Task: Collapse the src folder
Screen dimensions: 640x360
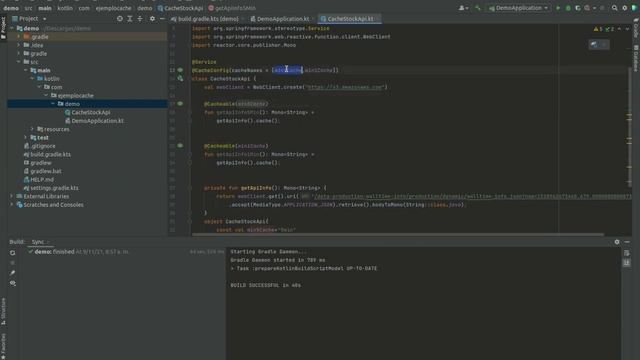Action: [x=19, y=62]
